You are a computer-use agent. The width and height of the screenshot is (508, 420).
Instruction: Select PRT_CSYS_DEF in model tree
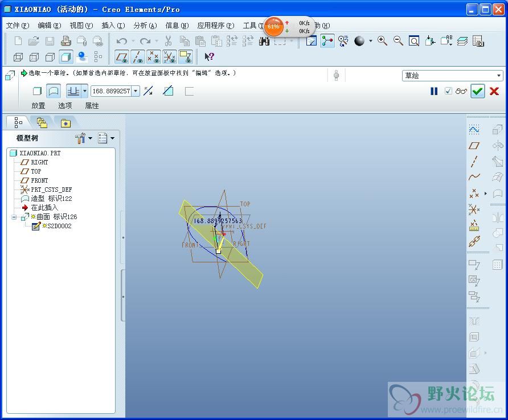[46, 189]
